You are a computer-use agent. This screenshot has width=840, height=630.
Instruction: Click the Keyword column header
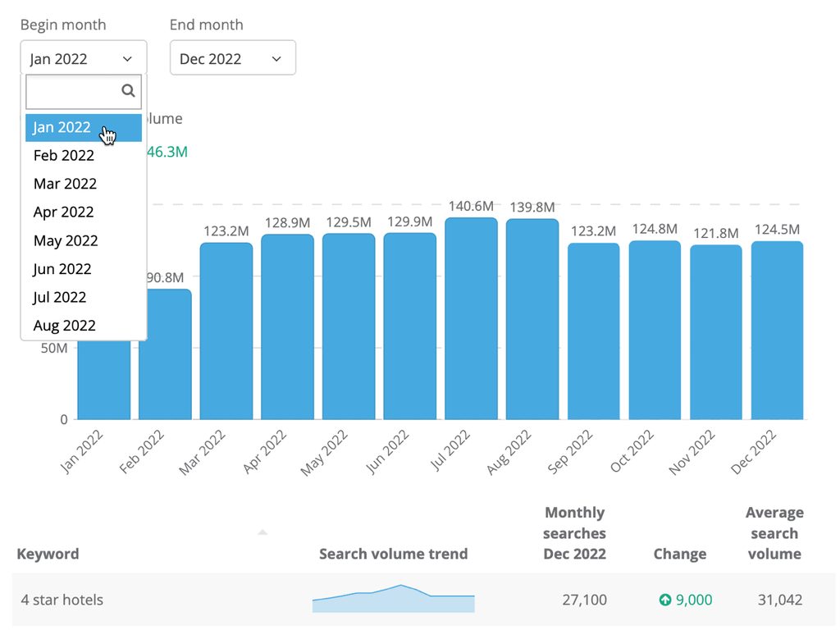tap(48, 554)
